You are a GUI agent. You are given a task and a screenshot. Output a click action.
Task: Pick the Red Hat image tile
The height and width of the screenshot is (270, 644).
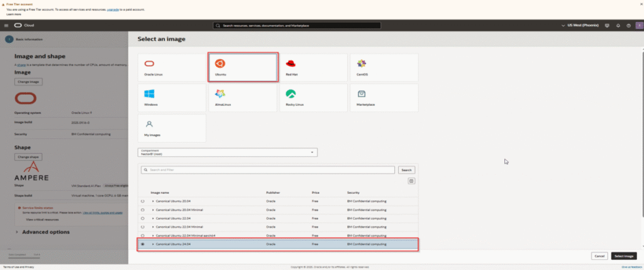pyautogui.click(x=313, y=67)
